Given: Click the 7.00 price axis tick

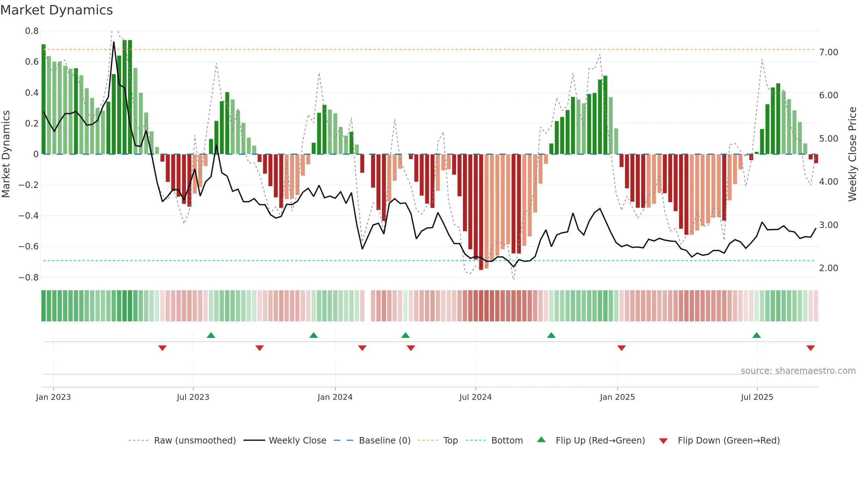Looking at the screenshot, I should (x=829, y=52).
